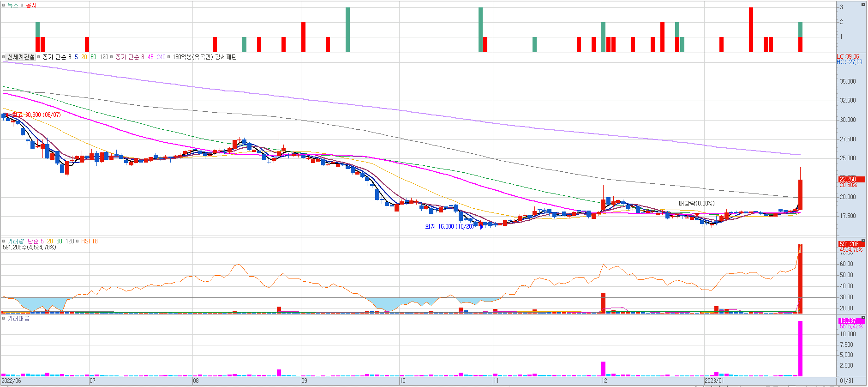This screenshot has width=868, height=387.
Task: Click the square marker beside 거래량
Action: click(4, 241)
